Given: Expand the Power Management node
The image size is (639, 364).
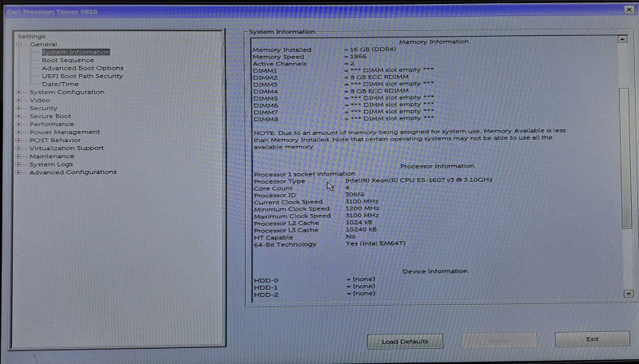Looking at the screenshot, I should click(18, 133).
